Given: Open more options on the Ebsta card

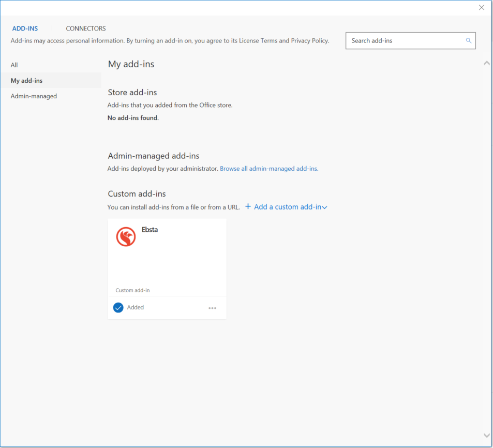Looking at the screenshot, I should point(212,307).
